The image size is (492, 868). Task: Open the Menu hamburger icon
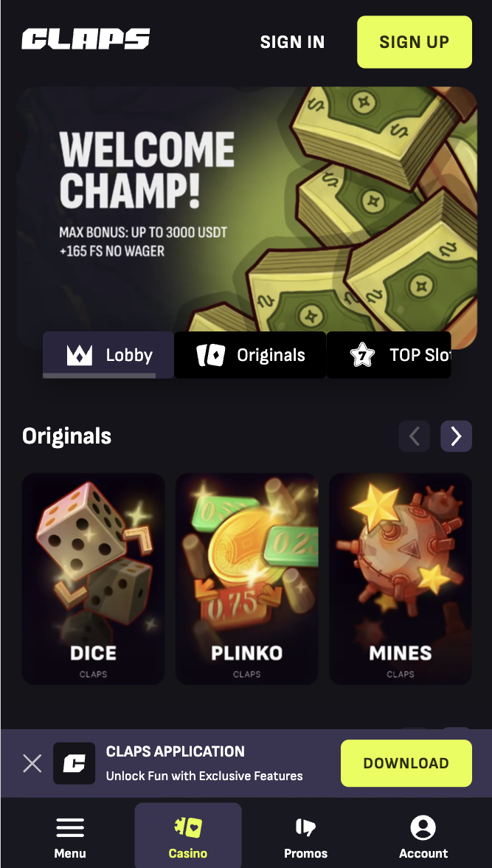coord(70,828)
